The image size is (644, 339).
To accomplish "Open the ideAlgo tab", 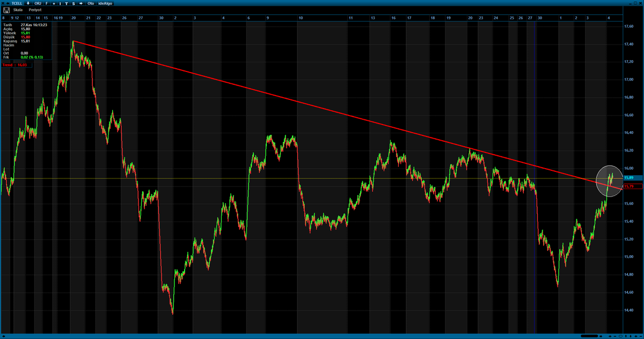I will (105, 3).
